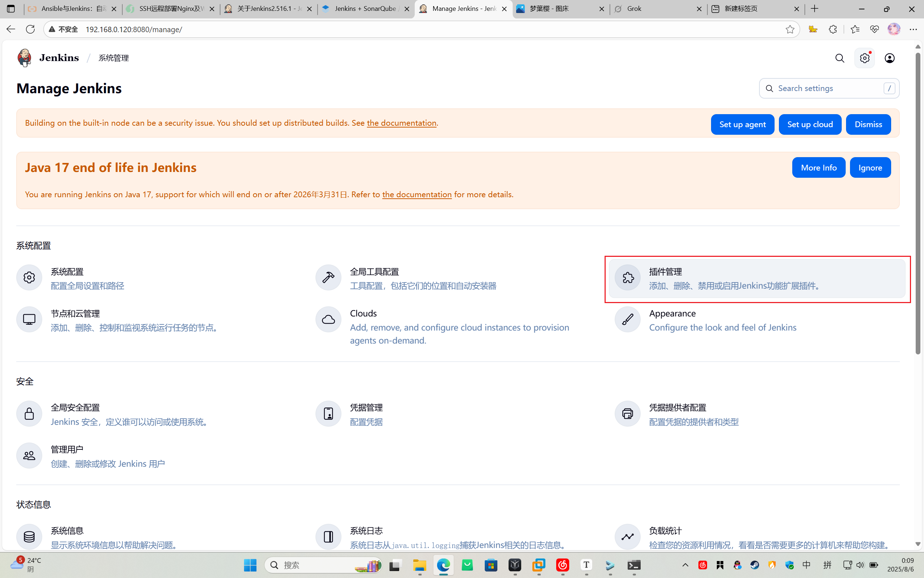Click 全局工具配置 hammer icon
This screenshot has width=924, height=578.
pos(328,277)
